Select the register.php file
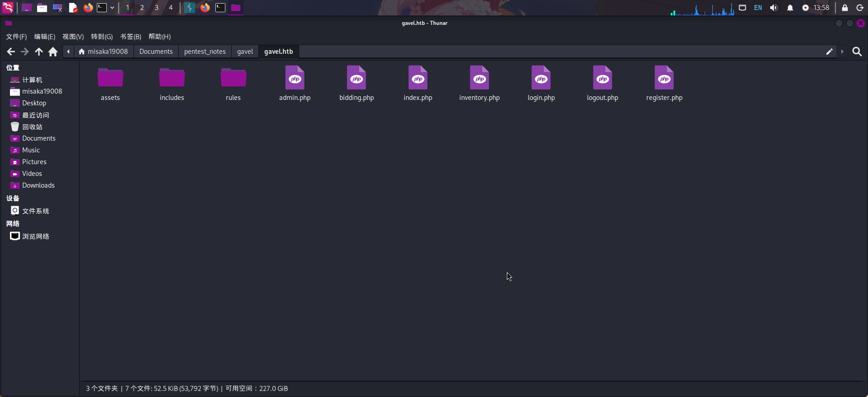 click(664, 84)
